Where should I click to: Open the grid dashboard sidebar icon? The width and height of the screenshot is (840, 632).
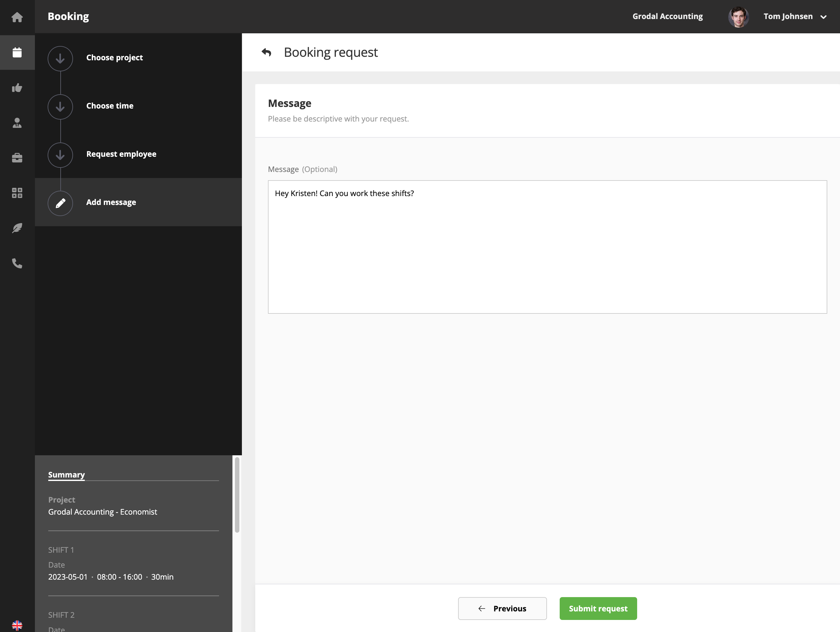[17, 193]
